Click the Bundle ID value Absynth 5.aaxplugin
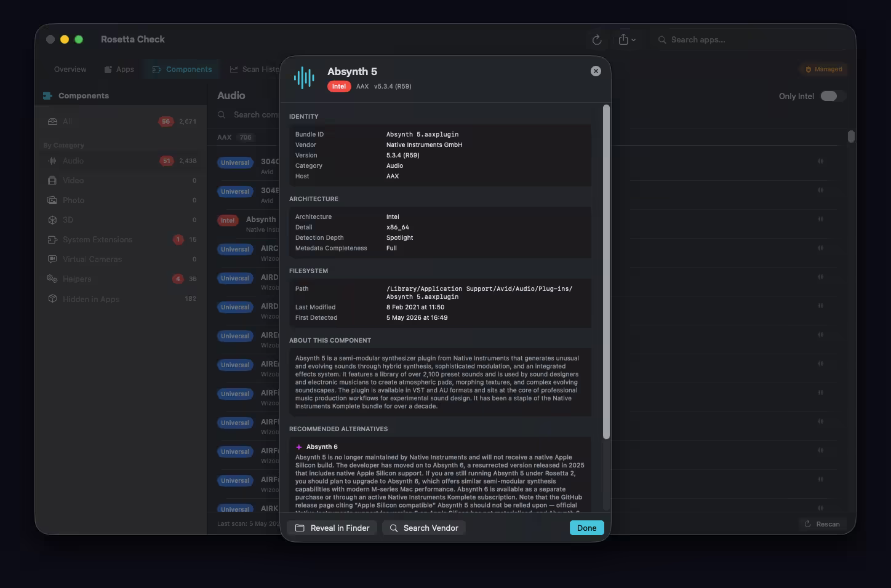The width and height of the screenshot is (891, 588). pos(422,135)
